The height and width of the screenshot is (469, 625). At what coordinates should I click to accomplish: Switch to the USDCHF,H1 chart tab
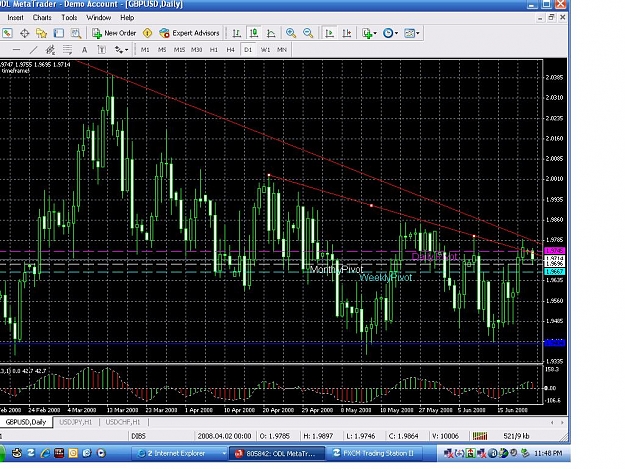pyautogui.click(x=123, y=422)
